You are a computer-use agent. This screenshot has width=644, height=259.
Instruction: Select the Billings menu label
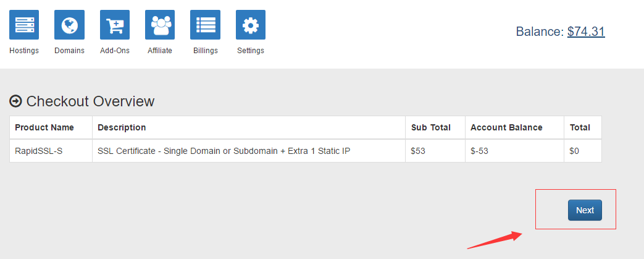pos(206,51)
